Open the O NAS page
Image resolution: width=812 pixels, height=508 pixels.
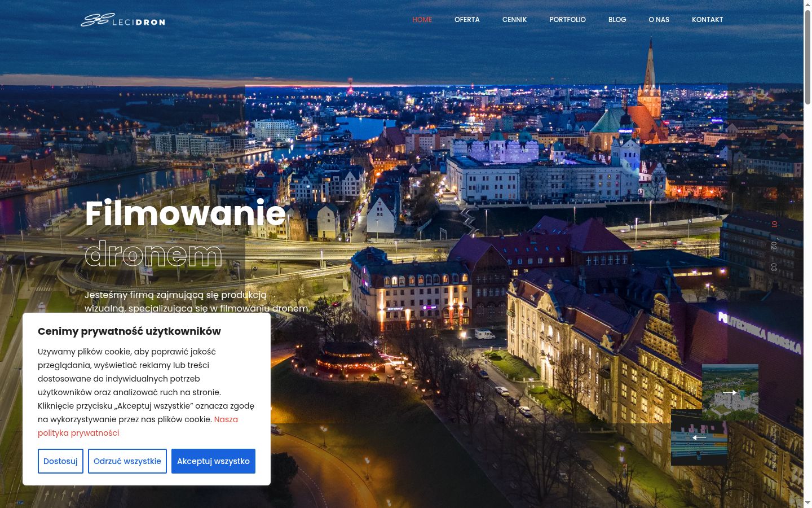[659, 20]
